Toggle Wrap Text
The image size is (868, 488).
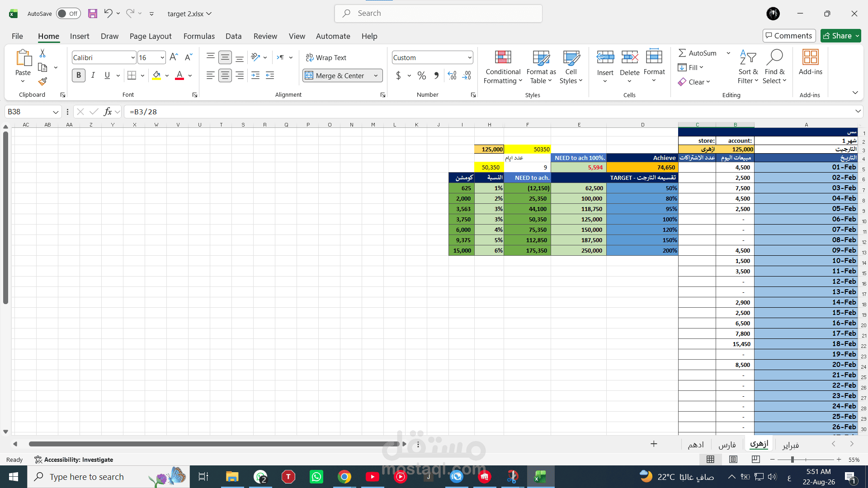coord(326,57)
